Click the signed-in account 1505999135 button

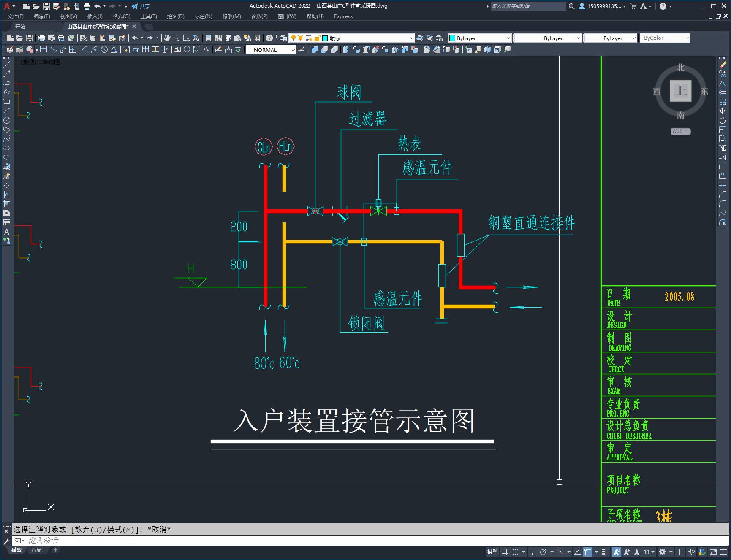tap(602, 6)
